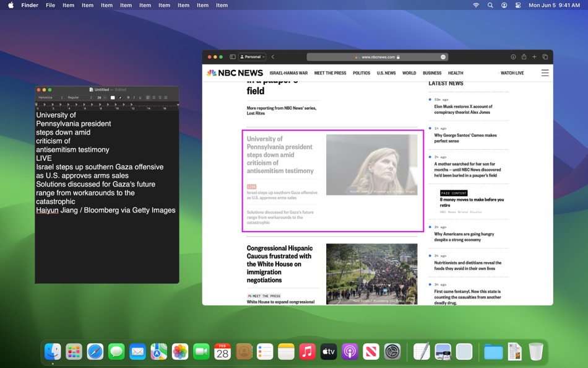
Task: Open Reminders in the Dock
Action: click(x=265, y=352)
